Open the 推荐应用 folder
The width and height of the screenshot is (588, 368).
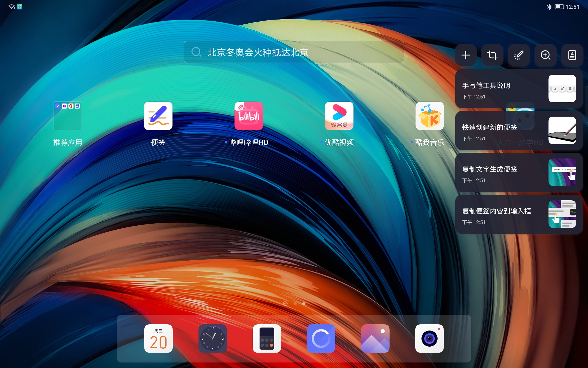pyautogui.click(x=68, y=116)
